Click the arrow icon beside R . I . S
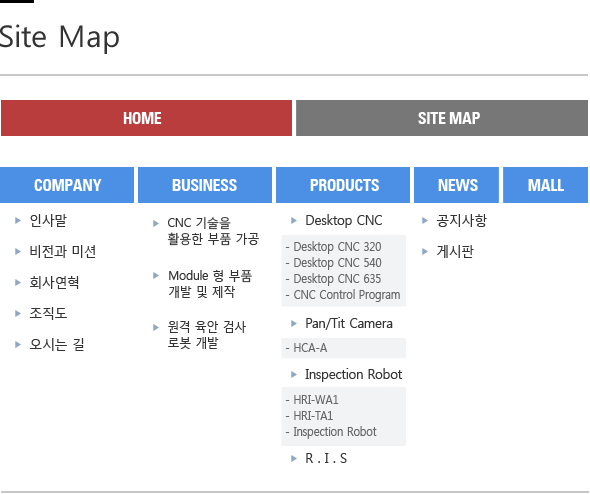 tap(294, 458)
